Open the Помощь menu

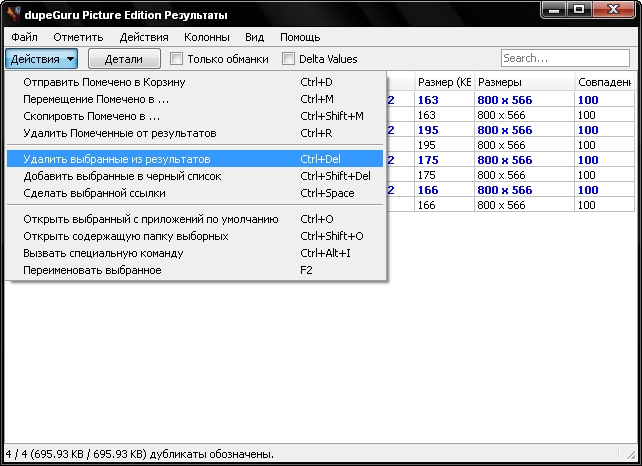(300, 37)
